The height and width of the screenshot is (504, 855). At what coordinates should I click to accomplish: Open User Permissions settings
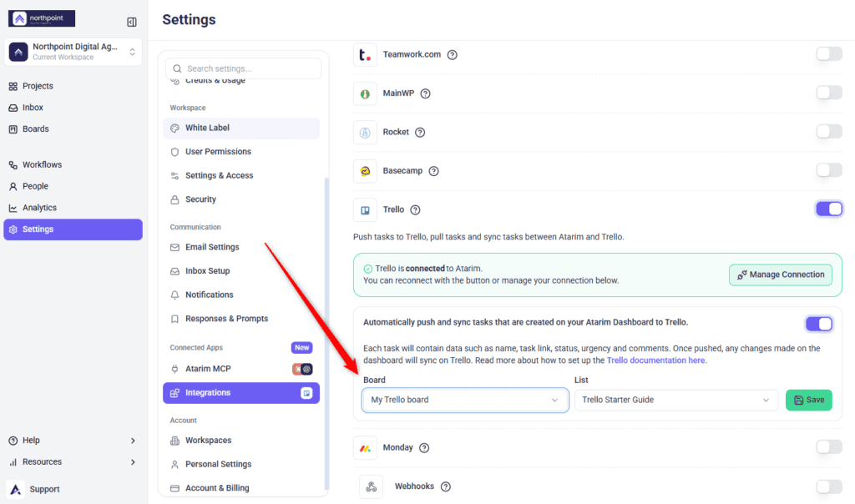(x=241, y=152)
